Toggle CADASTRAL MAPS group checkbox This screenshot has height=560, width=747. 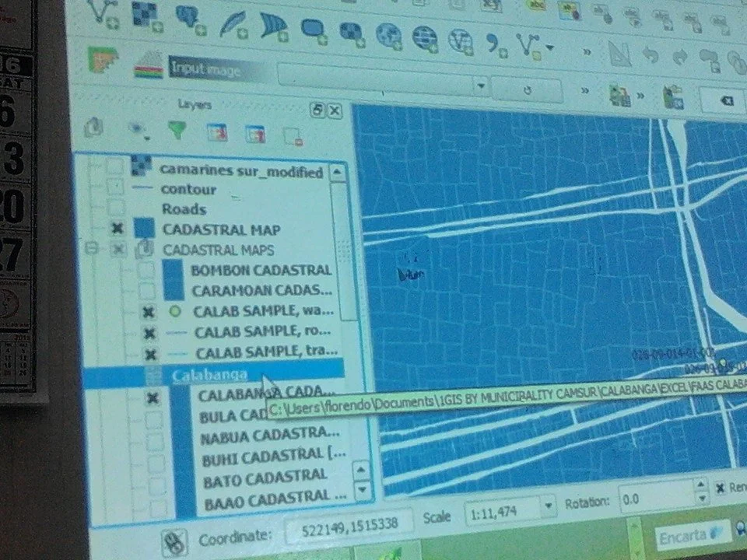click(118, 249)
